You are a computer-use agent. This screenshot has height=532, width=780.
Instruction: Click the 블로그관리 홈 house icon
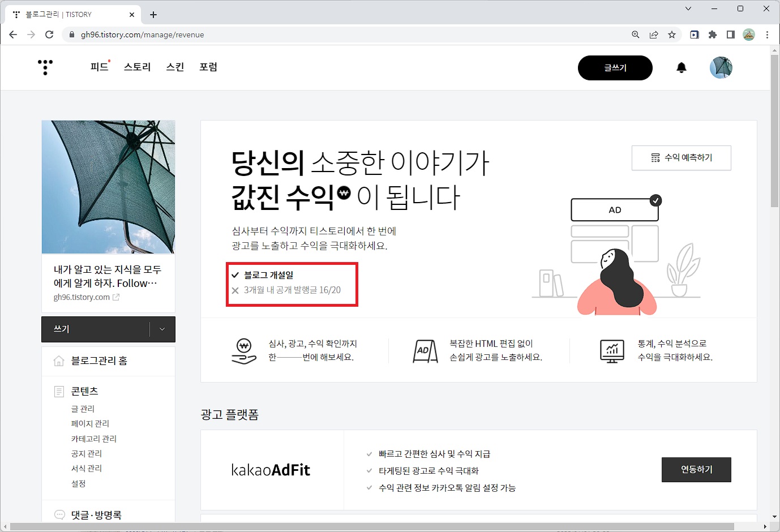click(59, 361)
